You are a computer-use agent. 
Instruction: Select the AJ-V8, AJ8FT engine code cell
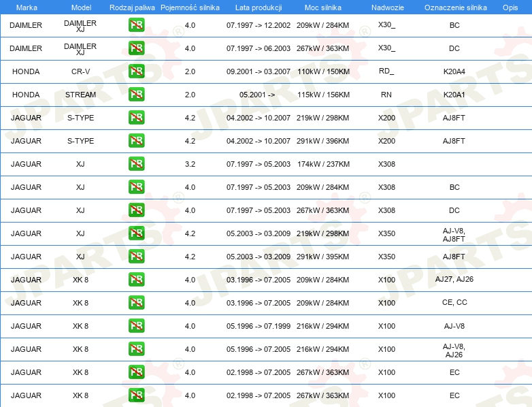point(454,235)
